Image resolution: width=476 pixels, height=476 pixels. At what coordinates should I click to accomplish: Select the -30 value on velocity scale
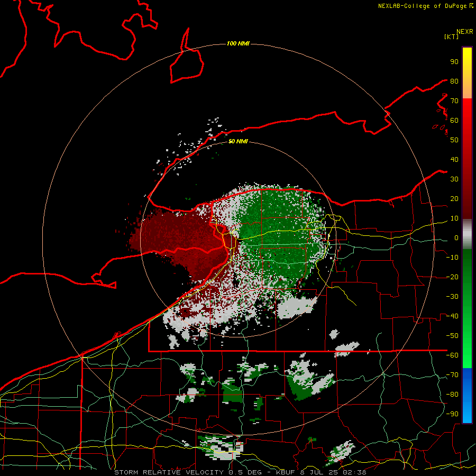pos(452,297)
